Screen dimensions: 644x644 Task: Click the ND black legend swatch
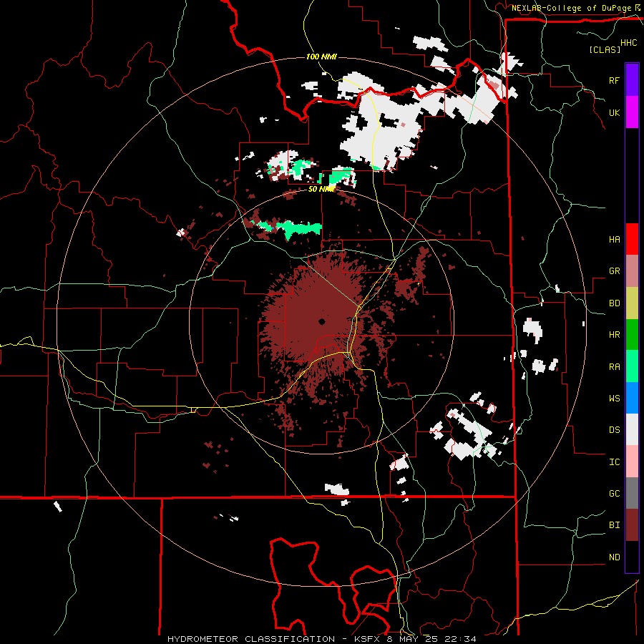[632, 557]
